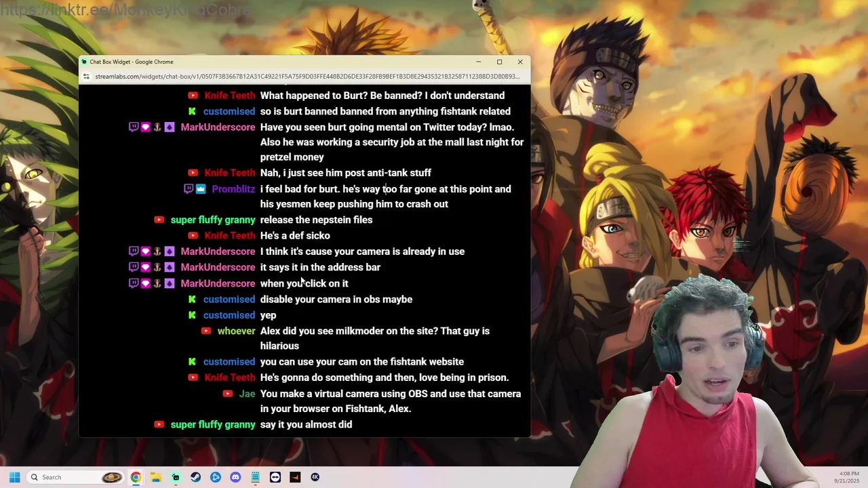Open File Explorer from the taskbar
This screenshot has height=488, width=868.
155,477
